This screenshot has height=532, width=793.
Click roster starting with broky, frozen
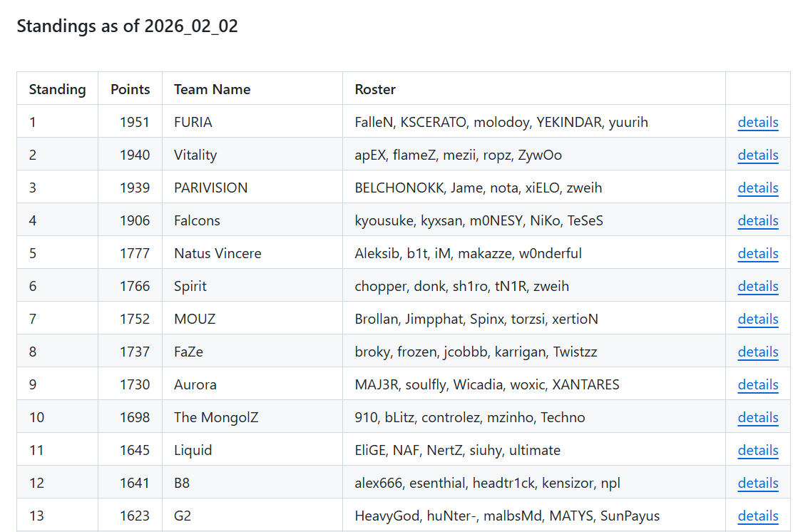(476, 352)
